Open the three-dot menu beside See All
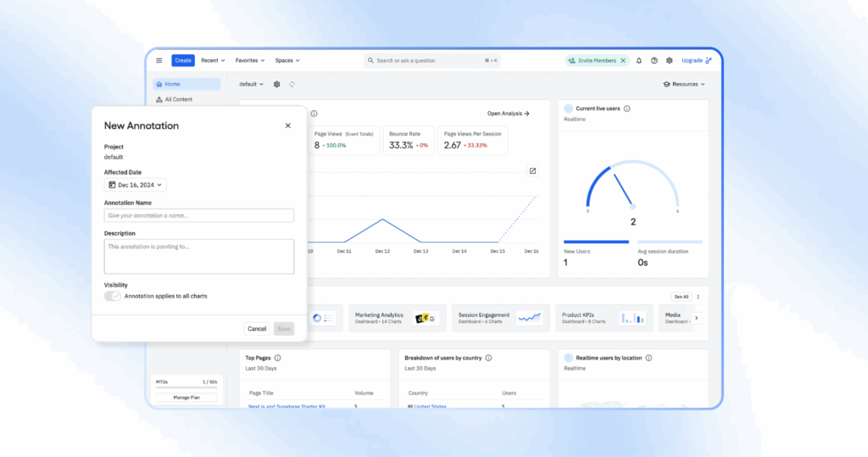Image resolution: width=868 pixels, height=457 pixels. point(698,297)
